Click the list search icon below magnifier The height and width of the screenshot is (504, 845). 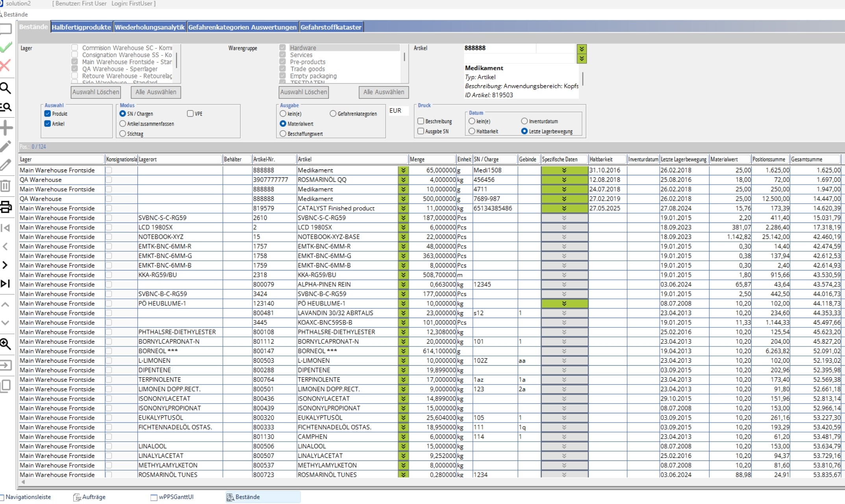6,107
